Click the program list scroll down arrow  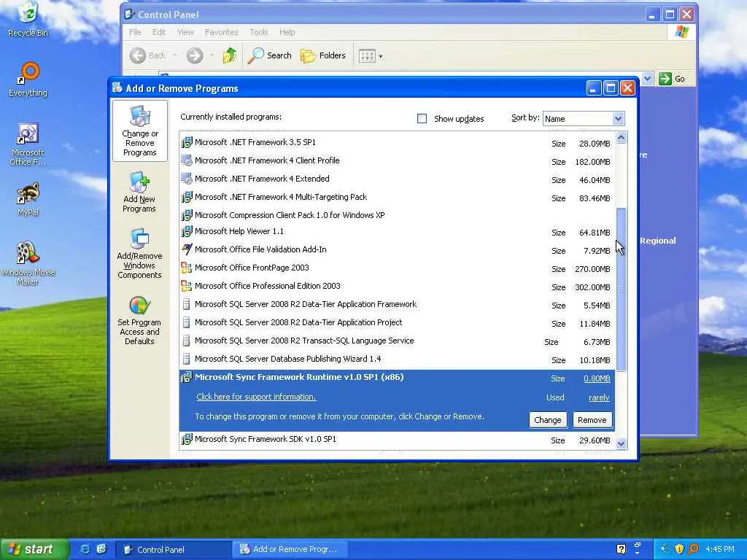click(x=622, y=443)
